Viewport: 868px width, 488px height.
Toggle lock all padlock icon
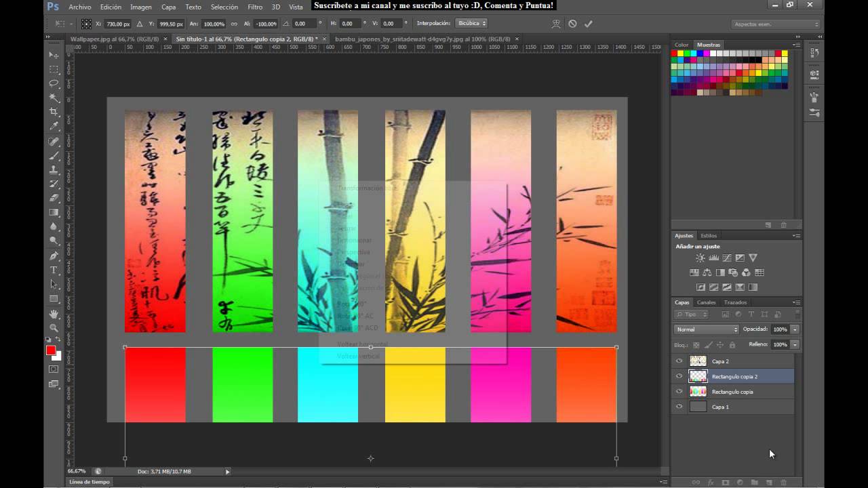(x=732, y=345)
